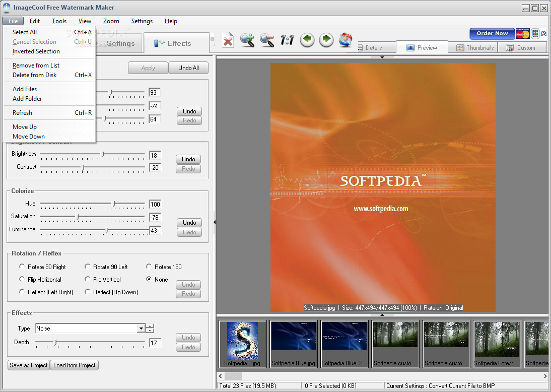
Task: Go to previous image with left arrow icon
Action: [x=307, y=40]
